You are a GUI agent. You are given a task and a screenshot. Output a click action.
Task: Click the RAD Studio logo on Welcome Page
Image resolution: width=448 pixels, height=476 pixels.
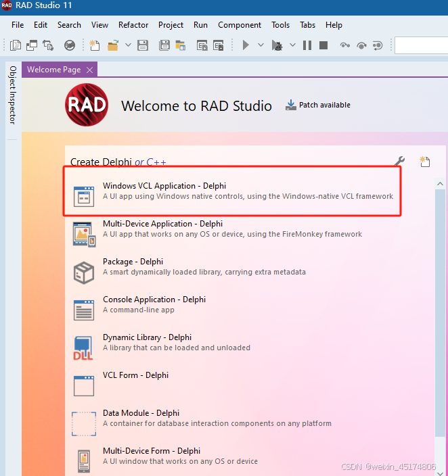(87, 105)
